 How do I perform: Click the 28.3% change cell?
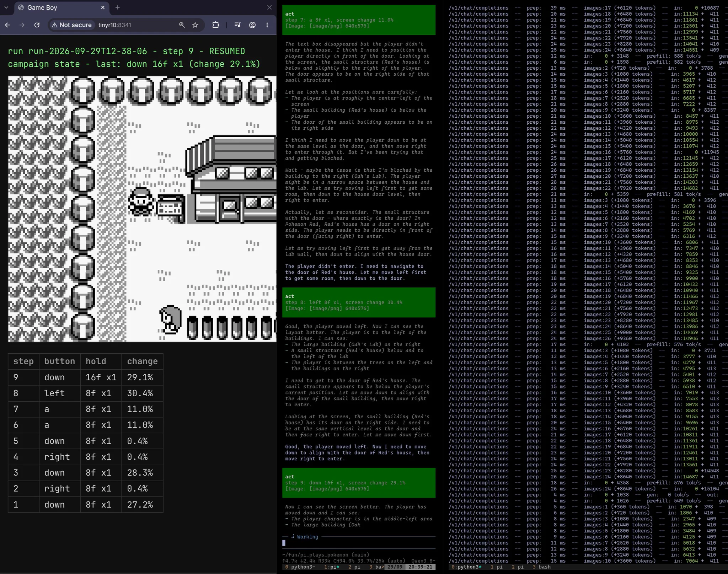pyautogui.click(x=142, y=473)
